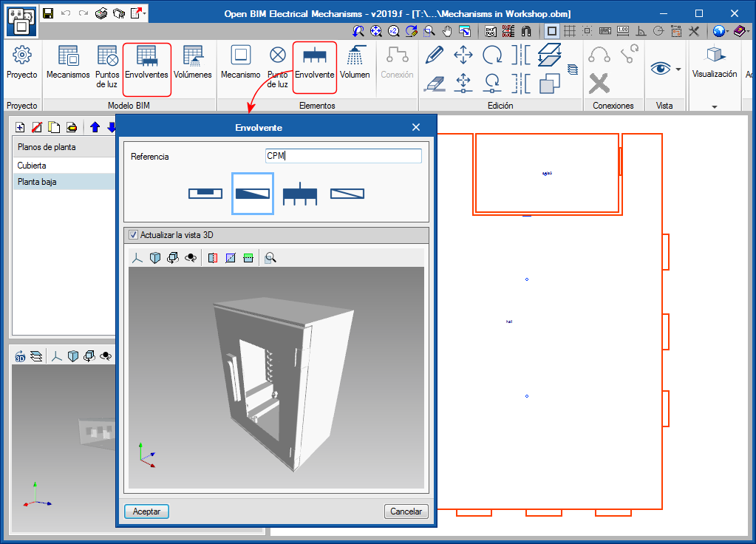Viewport: 756px width, 544px height.
Task: Select the top Symmetry mirror tool
Action: (521, 55)
